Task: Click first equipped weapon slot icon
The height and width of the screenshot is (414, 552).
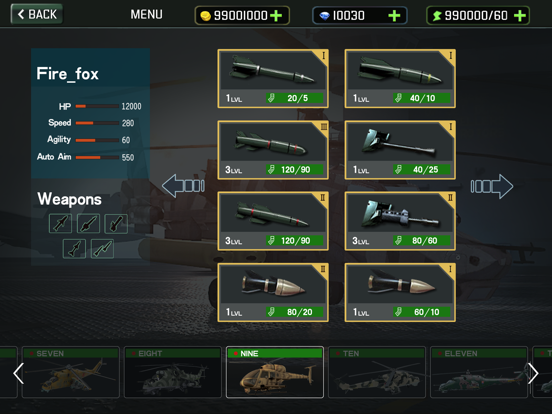Action: pyautogui.click(x=60, y=224)
